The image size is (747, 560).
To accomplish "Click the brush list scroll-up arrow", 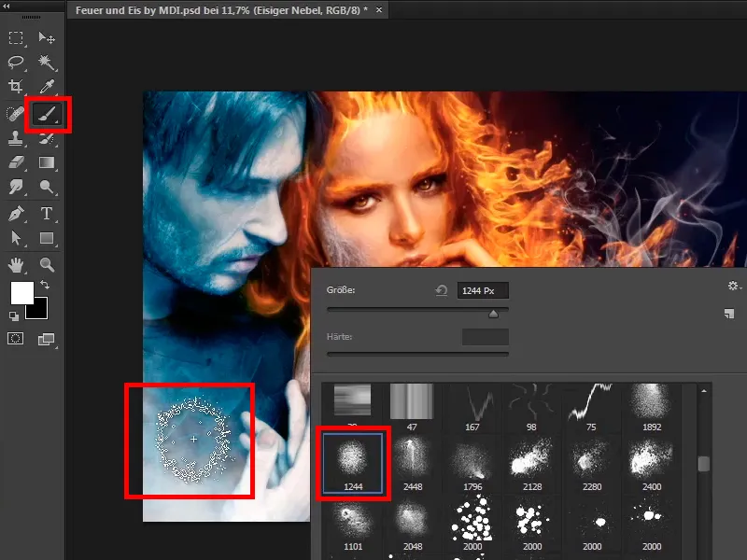I will (704, 391).
